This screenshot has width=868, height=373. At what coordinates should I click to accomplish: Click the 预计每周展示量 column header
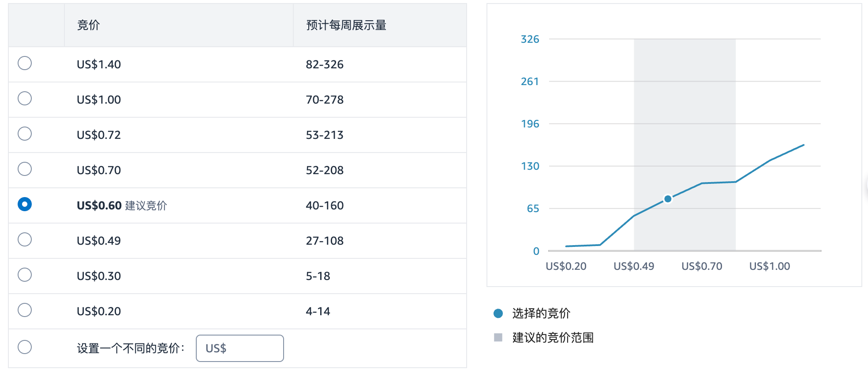click(x=346, y=25)
